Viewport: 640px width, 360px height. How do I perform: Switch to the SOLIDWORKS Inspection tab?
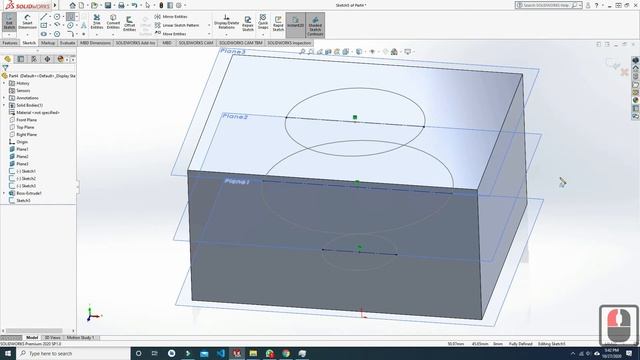click(289, 43)
